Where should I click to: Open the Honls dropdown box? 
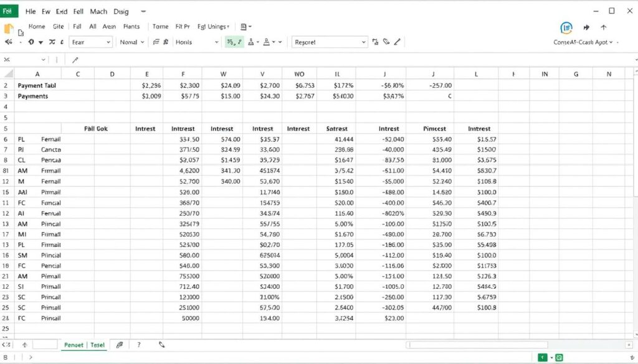[x=197, y=42]
